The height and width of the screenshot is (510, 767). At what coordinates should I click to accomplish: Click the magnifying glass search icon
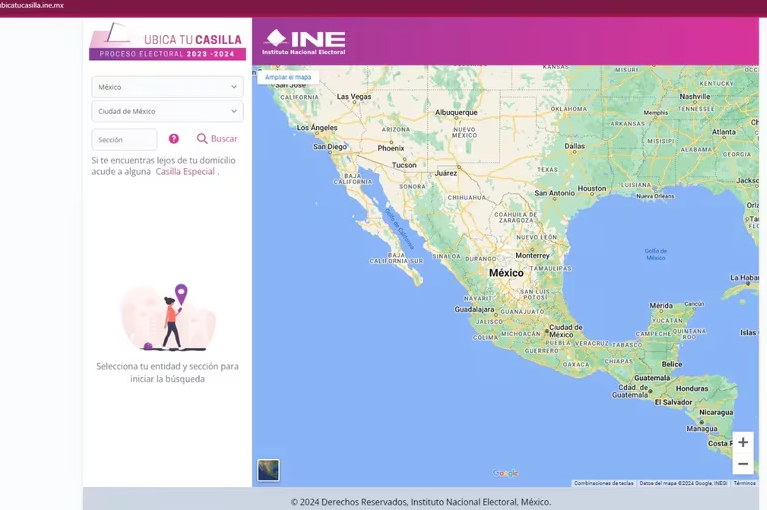202,139
